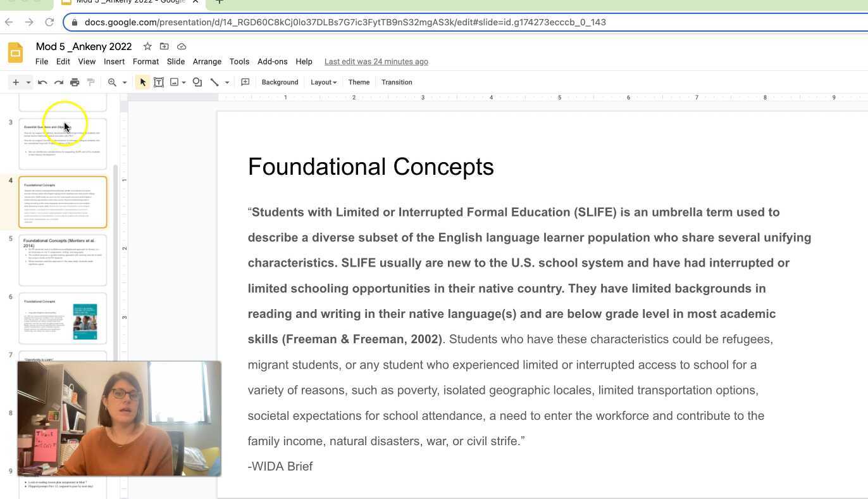Open the insert image dropdown arrow
The image size is (868, 499).
click(x=183, y=82)
